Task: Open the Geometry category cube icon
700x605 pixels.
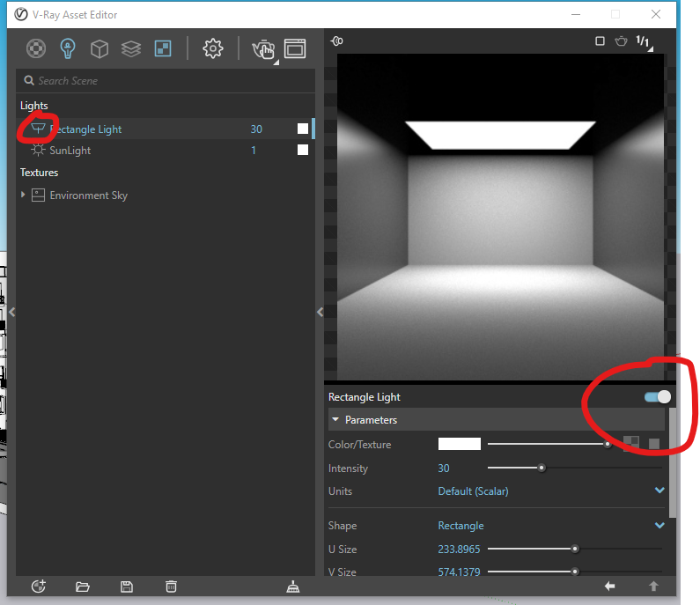Action: (x=99, y=48)
